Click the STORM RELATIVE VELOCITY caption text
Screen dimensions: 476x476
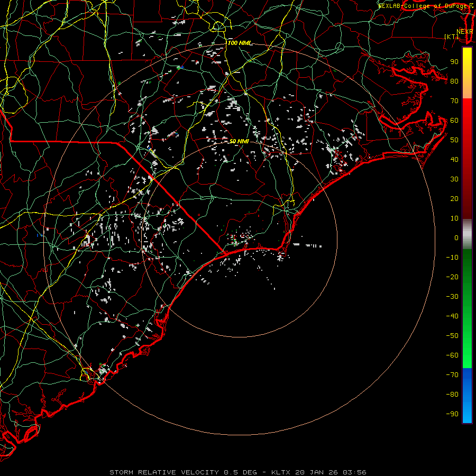[x=164, y=472]
